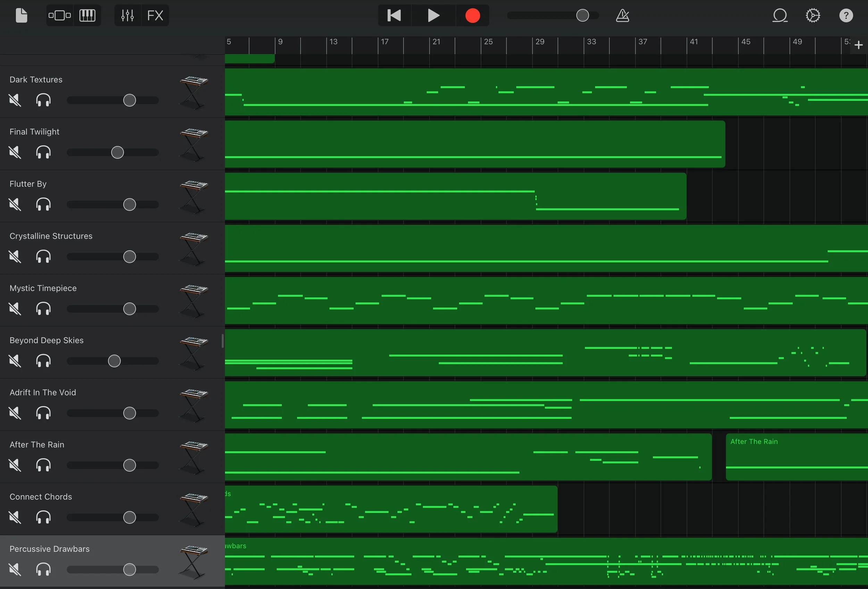Image resolution: width=868 pixels, height=589 pixels.
Task: Mute the Dark Textures track
Action: coord(15,100)
